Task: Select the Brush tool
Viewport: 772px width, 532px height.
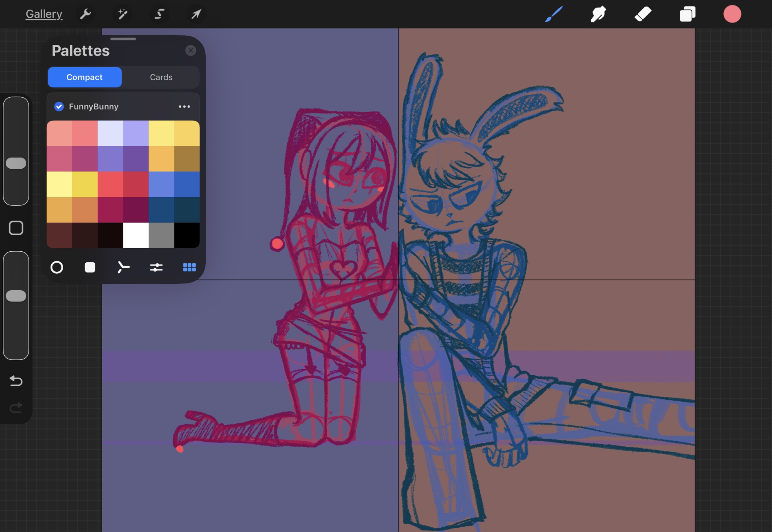Action: (x=554, y=14)
